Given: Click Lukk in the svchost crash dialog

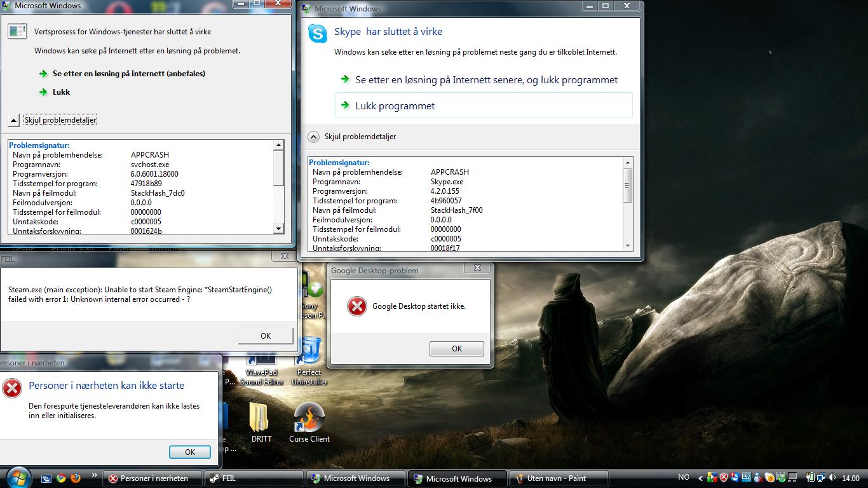Looking at the screenshot, I should 62,92.
